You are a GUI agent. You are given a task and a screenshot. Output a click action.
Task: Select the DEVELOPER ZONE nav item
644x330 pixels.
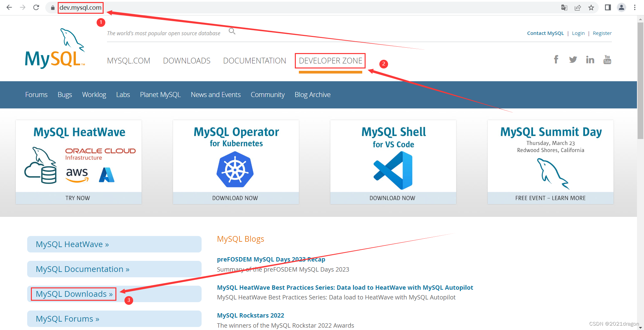330,61
